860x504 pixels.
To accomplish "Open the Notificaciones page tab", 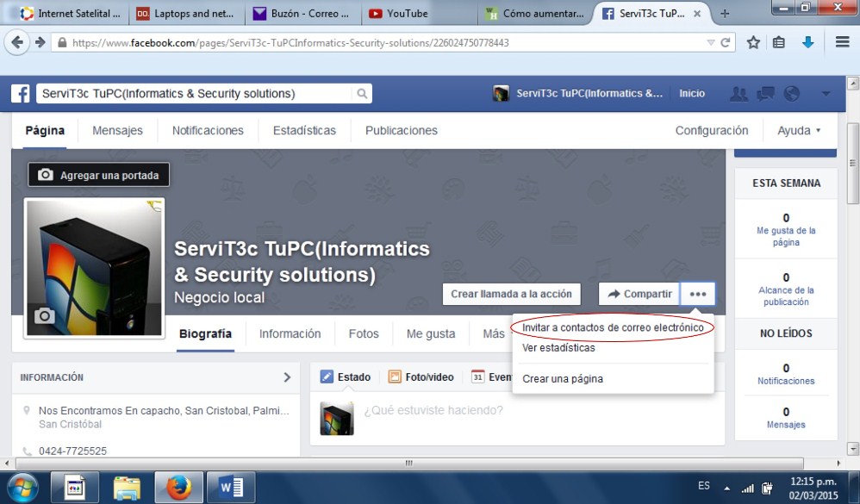I will pyautogui.click(x=208, y=131).
